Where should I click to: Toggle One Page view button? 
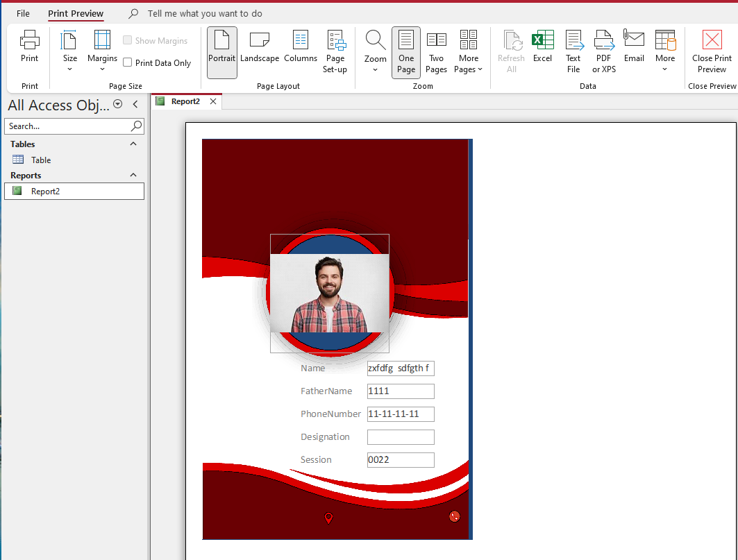tap(406, 52)
